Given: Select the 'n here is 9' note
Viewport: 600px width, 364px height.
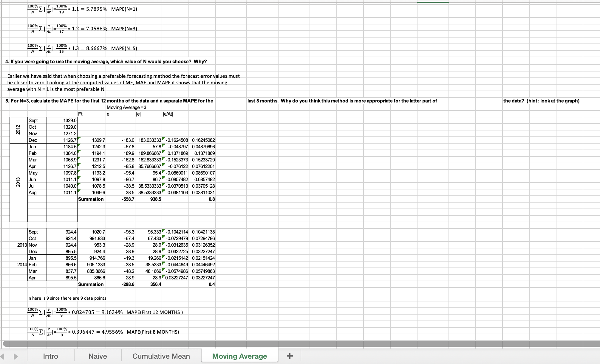Looking at the screenshot, I should 67,298.
